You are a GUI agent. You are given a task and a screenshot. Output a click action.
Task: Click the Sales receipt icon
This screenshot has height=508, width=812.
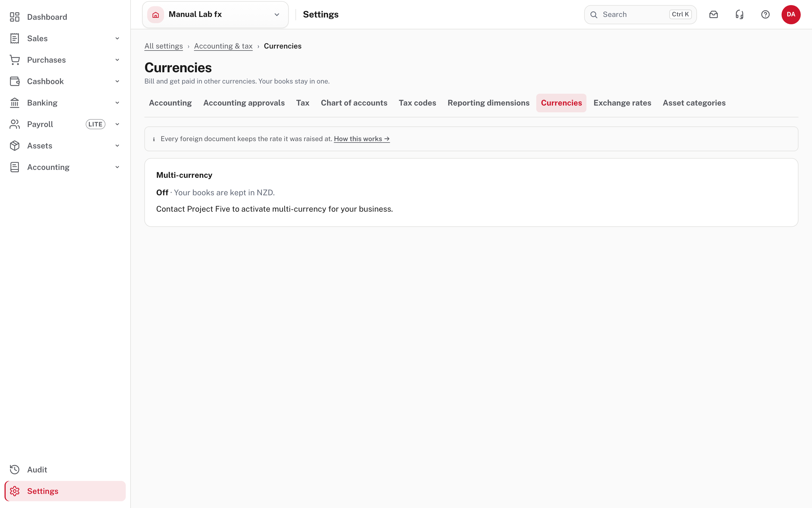click(14, 38)
